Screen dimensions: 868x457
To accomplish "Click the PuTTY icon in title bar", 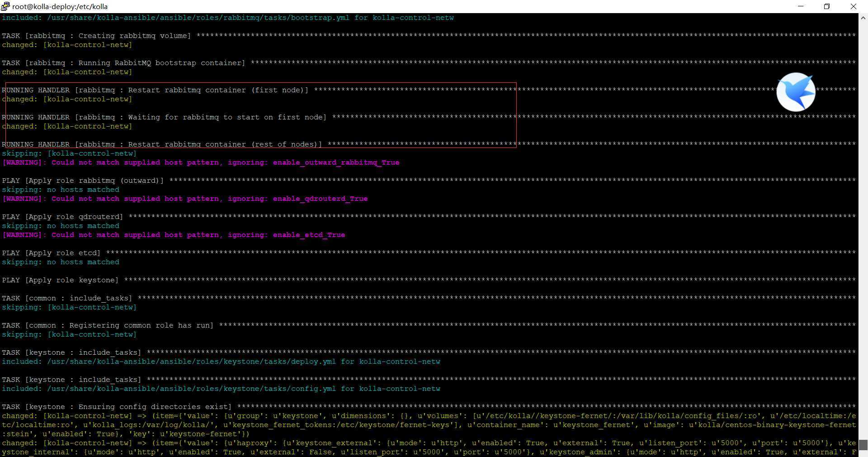I will click(x=5, y=6).
